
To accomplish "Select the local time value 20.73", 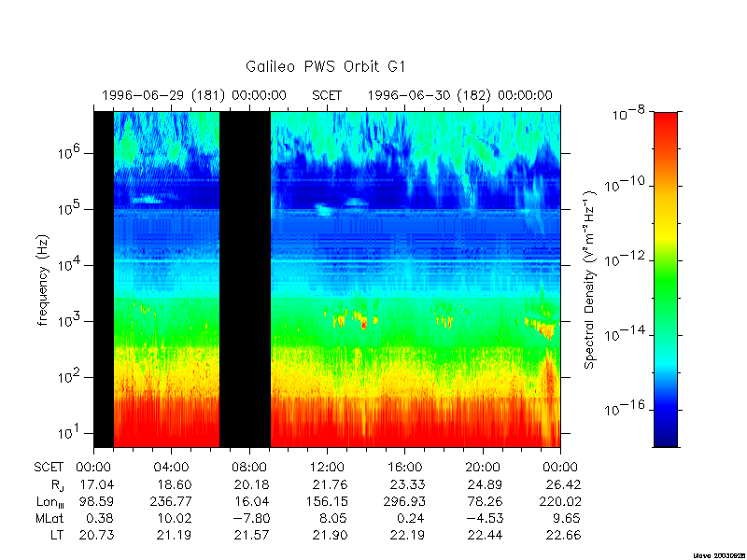I will click(x=96, y=535).
